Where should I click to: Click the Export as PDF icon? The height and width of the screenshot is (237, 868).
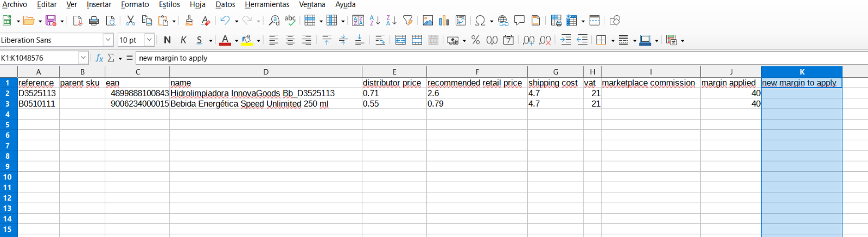(x=78, y=21)
